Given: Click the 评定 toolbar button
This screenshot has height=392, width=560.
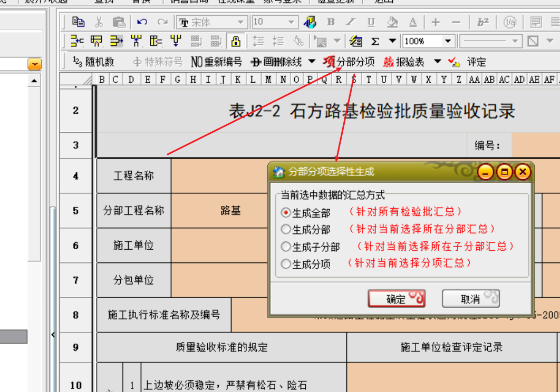Looking at the screenshot, I should pos(467,62).
